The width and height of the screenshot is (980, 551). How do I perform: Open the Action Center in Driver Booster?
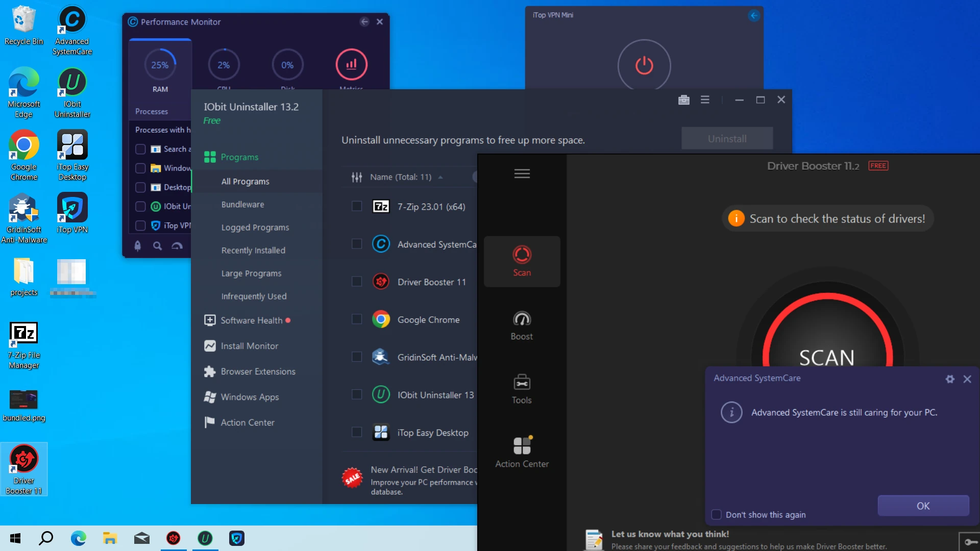(x=522, y=451)
